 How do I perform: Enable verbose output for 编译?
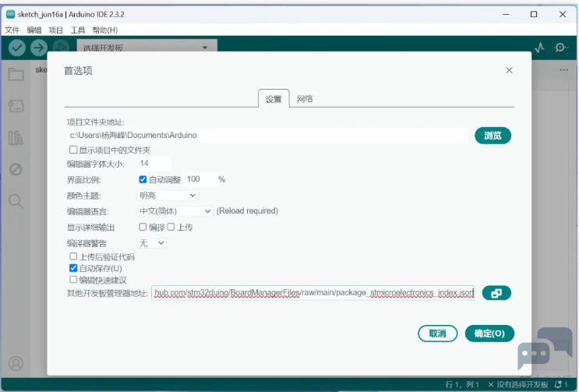143,227
